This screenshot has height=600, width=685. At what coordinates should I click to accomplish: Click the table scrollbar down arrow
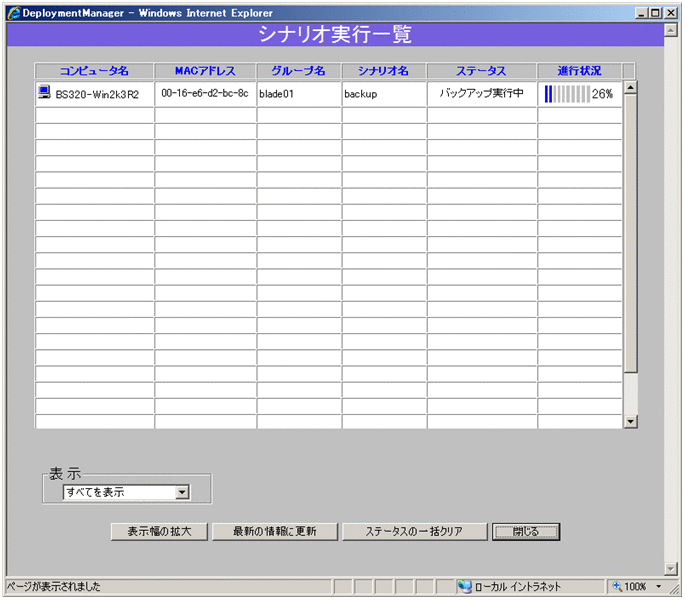(630, 421)
